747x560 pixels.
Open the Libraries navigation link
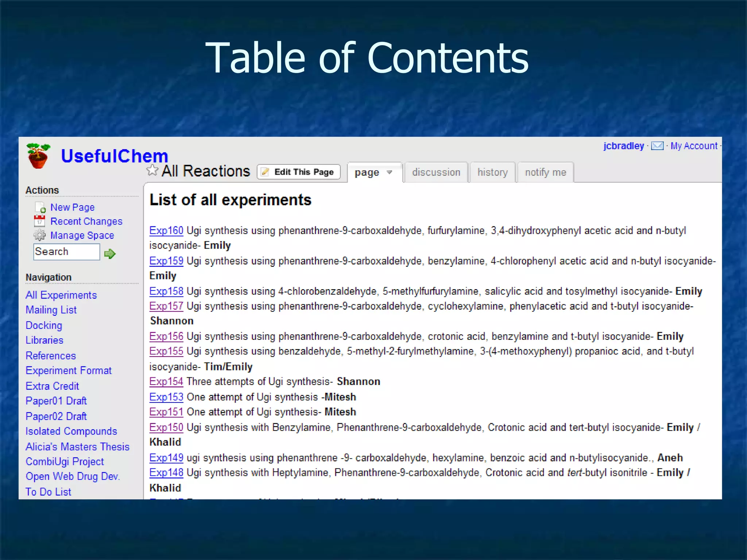click(x=44, y=340)
